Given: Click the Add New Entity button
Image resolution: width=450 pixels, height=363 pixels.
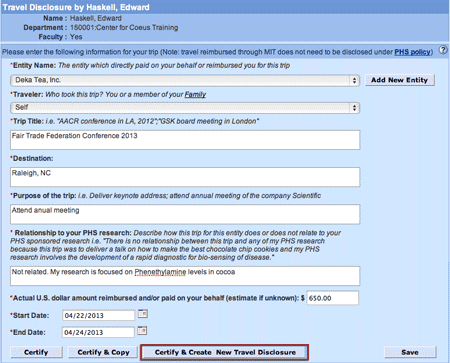Looking at the screenshot, I should point(400,80).
